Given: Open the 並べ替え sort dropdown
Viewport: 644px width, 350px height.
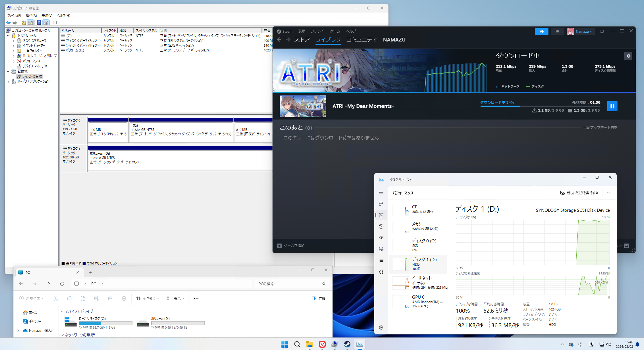Looking at the screenshot, I should pyautogui.click(x=148, y=298).
